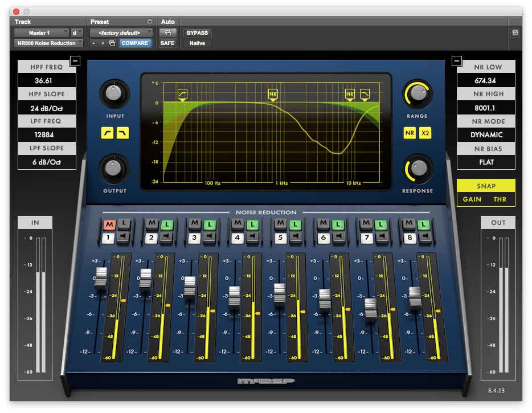Viewport: 532px width, 413px height.
Task: Open the insert position 'd' dropdown
Action: (x=77, y=33)
